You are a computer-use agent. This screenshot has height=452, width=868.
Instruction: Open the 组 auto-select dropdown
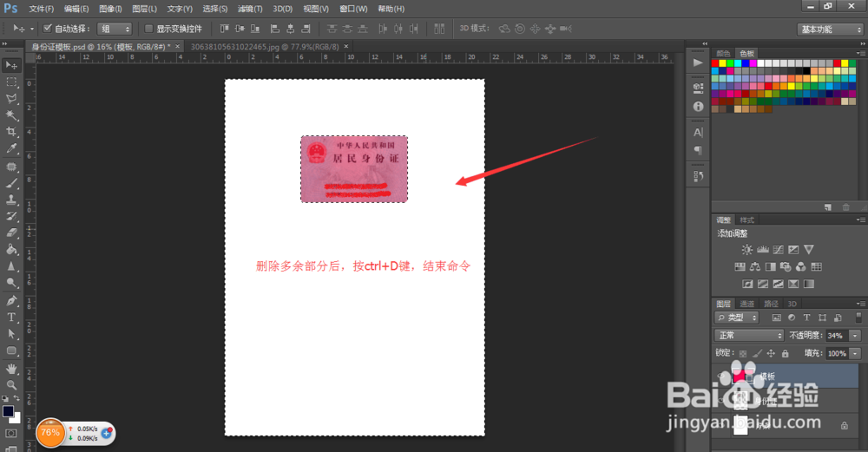(x=115, y=29)
